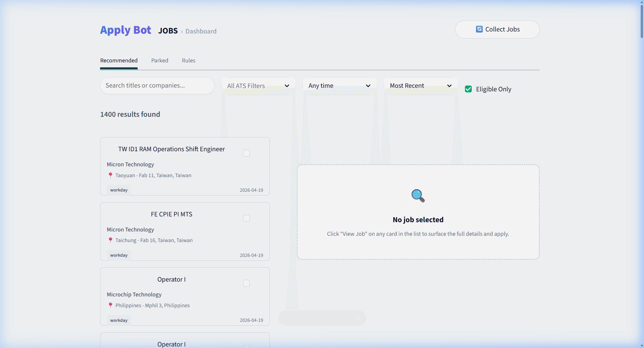Viewport: 644px width, 348px height.
Task: Open the Most Recent sort dropdown
Action: point(421,86)
